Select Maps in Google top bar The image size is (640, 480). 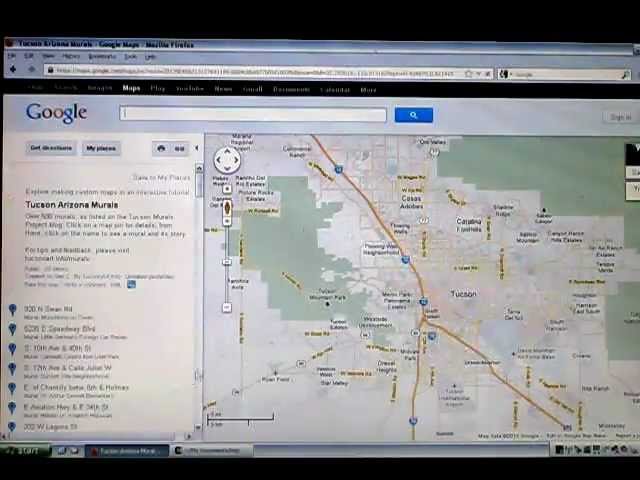[131, 88]
